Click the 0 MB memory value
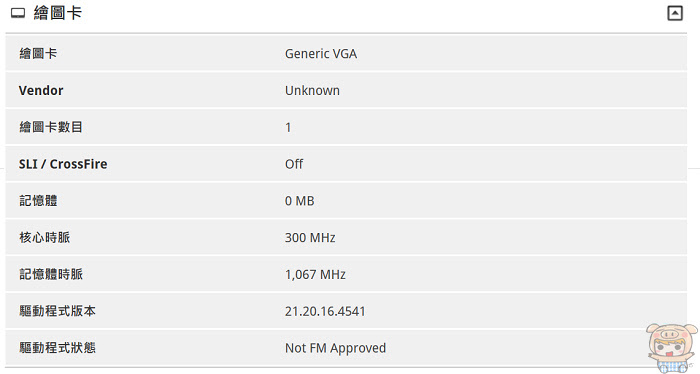700x374 pixels. [x=300, y=201]
